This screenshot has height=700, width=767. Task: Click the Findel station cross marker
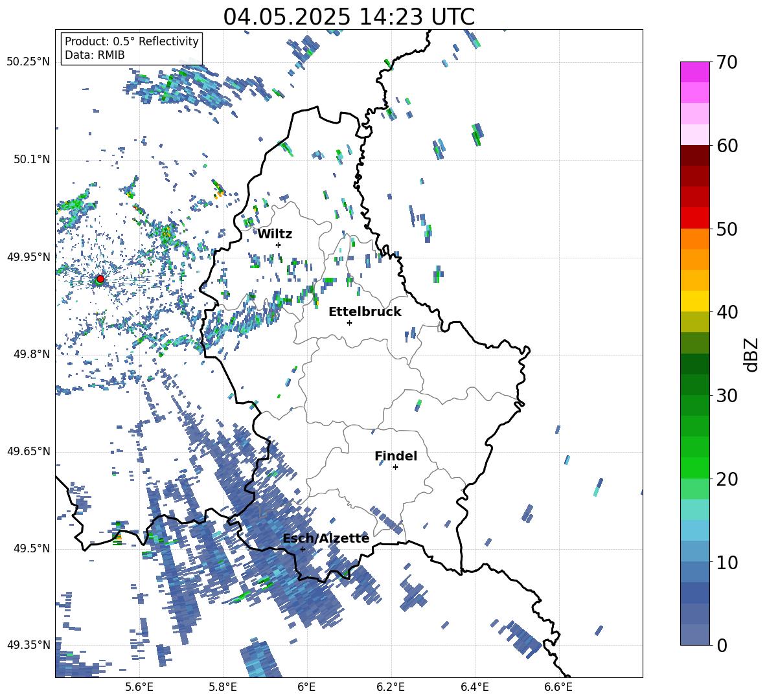pyautogui.click(x=395, y=468)
